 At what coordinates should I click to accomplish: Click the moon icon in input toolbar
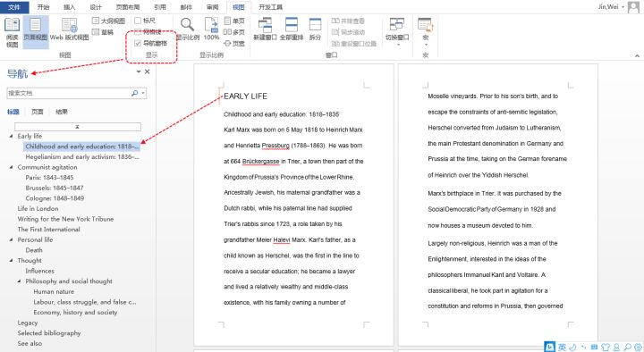pos(572,347)
